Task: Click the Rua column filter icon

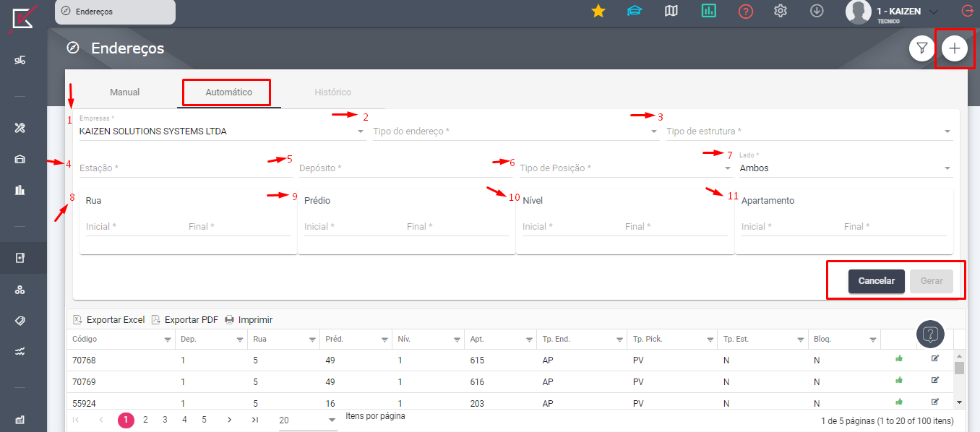Action: 312,340
